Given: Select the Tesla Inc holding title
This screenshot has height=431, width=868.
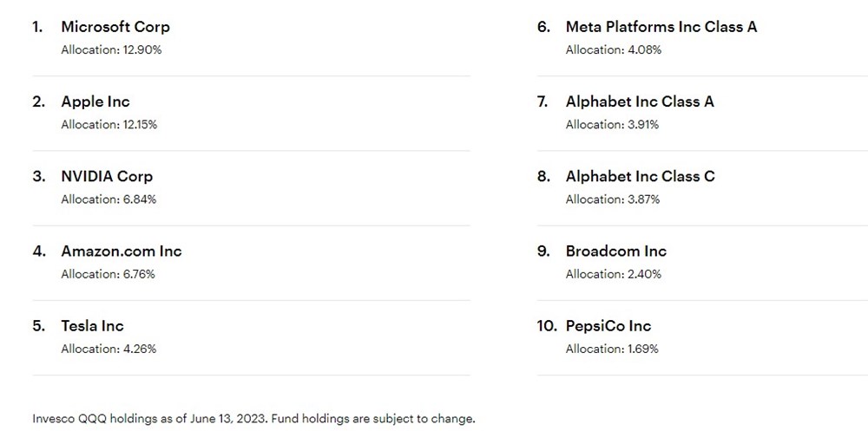Looking at the screenshot, I should (92, 326).
